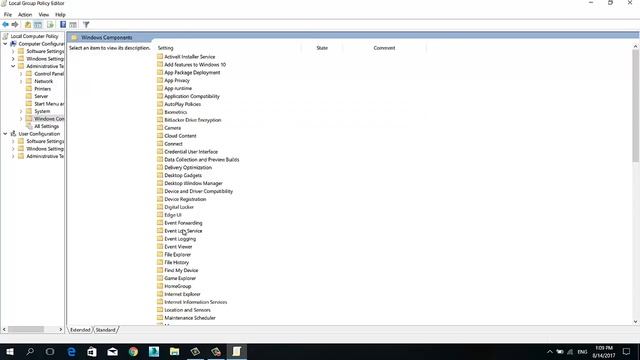Select File Explorer folder in list
The height and width of the screenshot is (360, 640).
coord(178,255)
